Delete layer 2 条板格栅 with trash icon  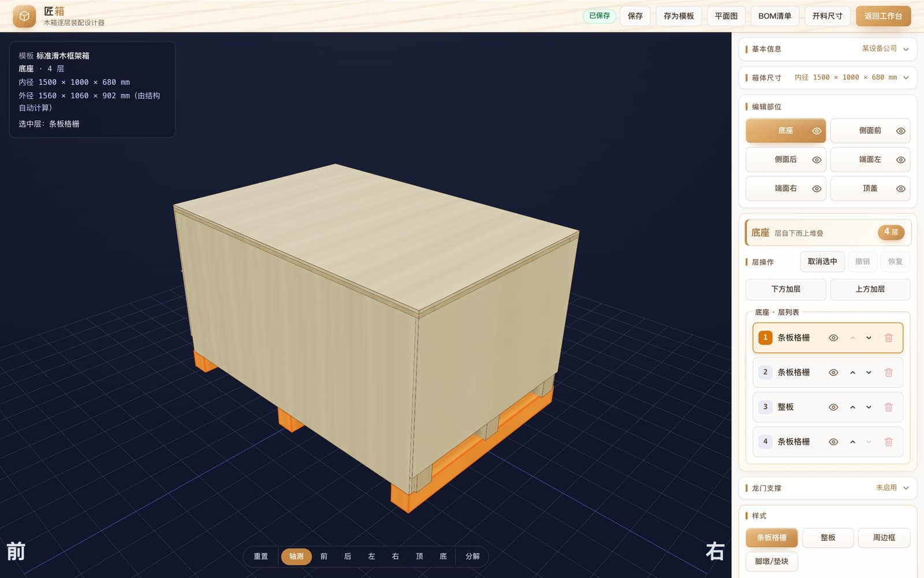[889, 373]
